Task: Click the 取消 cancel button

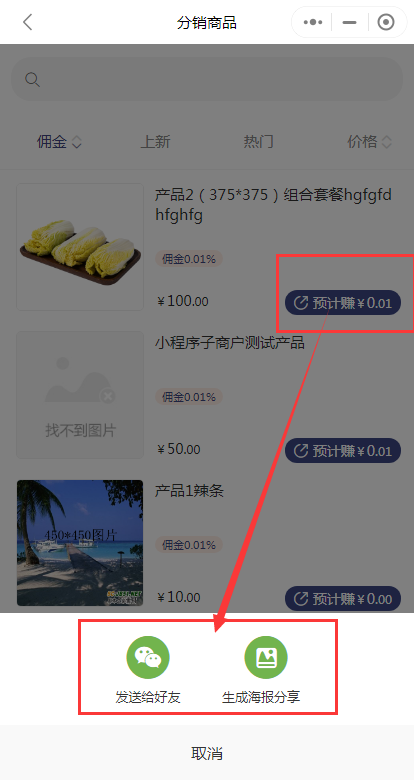Action: point(207,753)
